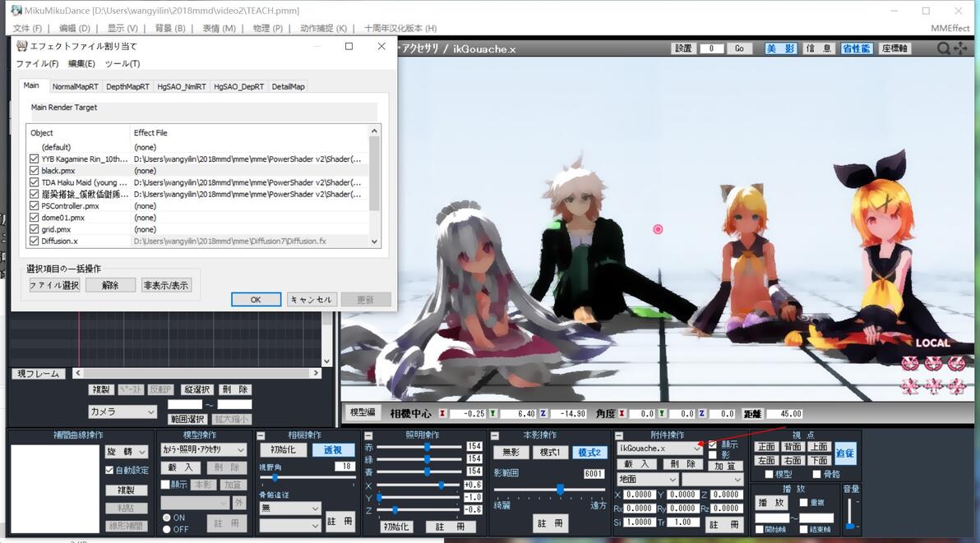The image size is (980, 543).
Task: Collapse the 本影操作 panel with minus icon
Action: click(x=495, y=435)
